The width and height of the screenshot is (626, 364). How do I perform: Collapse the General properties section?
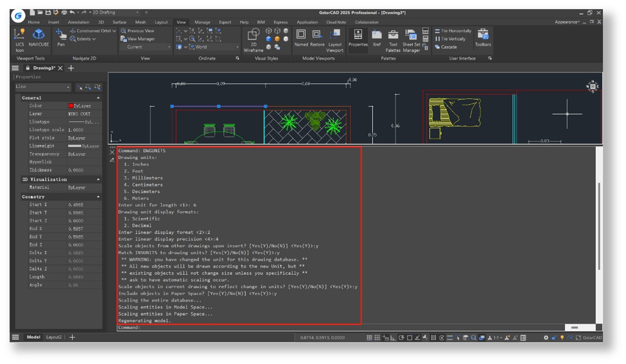click(x=99, y=98)
